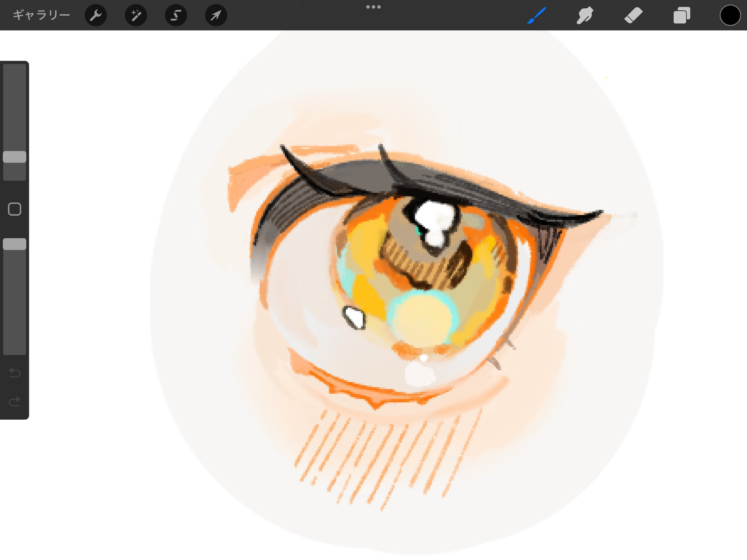This screenshot has height=560, width=747.
Task: Open the Layers panel
Action: point(681,15)
